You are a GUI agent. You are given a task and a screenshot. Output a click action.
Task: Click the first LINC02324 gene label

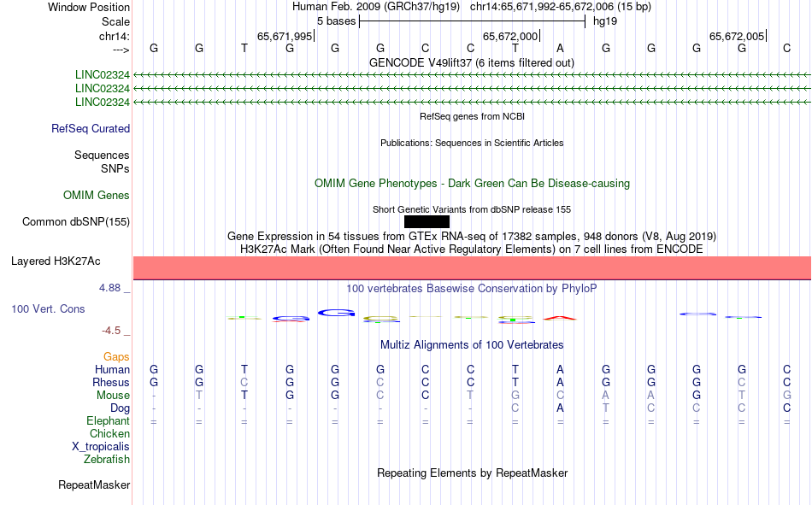coord(102,75)
